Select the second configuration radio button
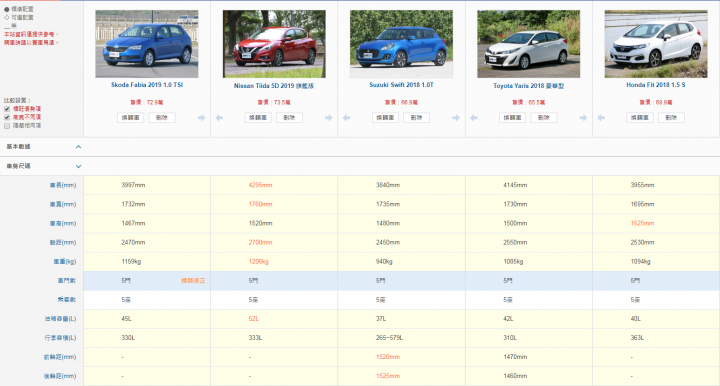Viewport: 720px width, 386px height. click(6, 17)
